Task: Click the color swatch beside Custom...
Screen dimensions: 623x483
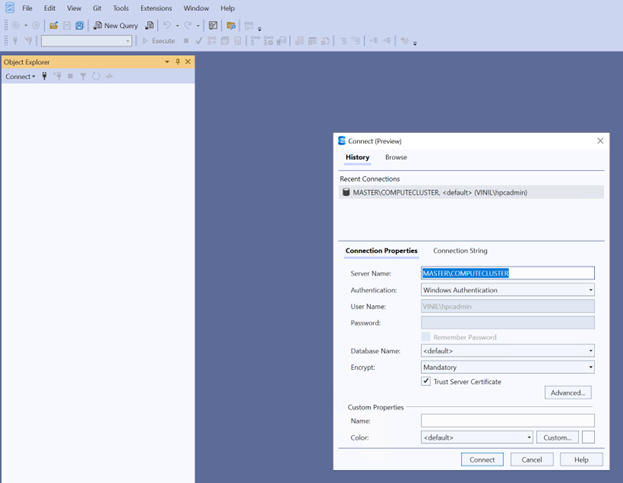Action: [x=588, y=437]
